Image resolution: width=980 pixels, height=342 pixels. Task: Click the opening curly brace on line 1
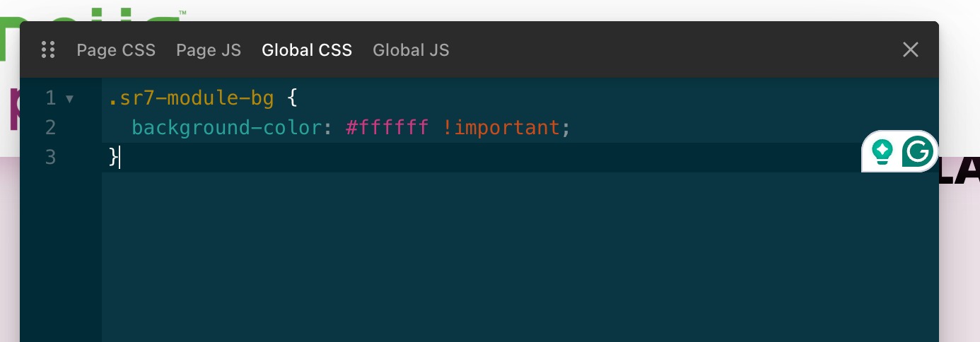coord(293,98)
